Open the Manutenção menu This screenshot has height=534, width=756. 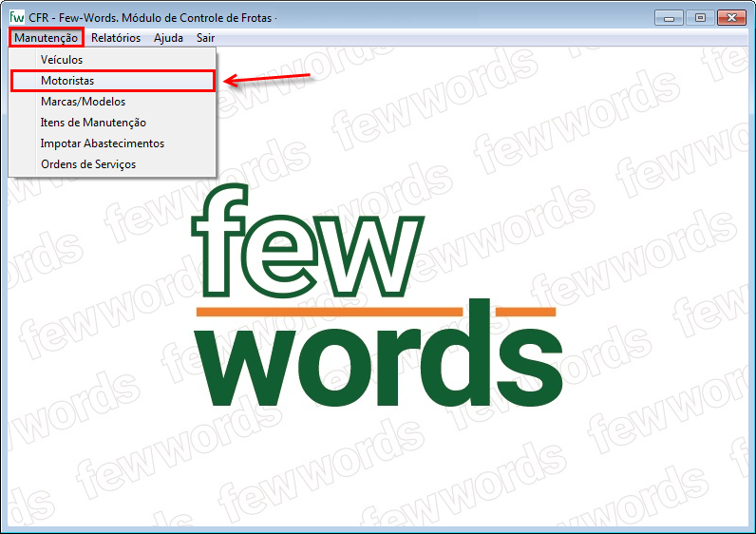click(46, 38)
